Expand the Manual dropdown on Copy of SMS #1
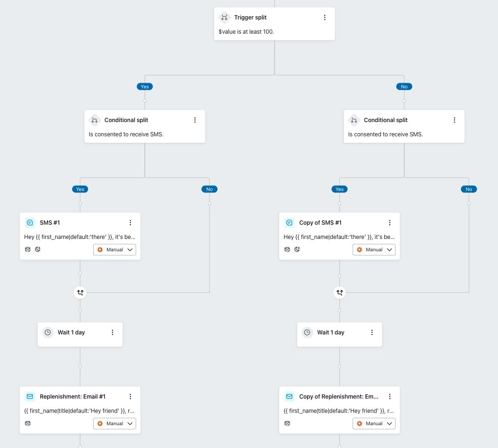The height and width of the screenshot is (448, 498). coord(389,249)
